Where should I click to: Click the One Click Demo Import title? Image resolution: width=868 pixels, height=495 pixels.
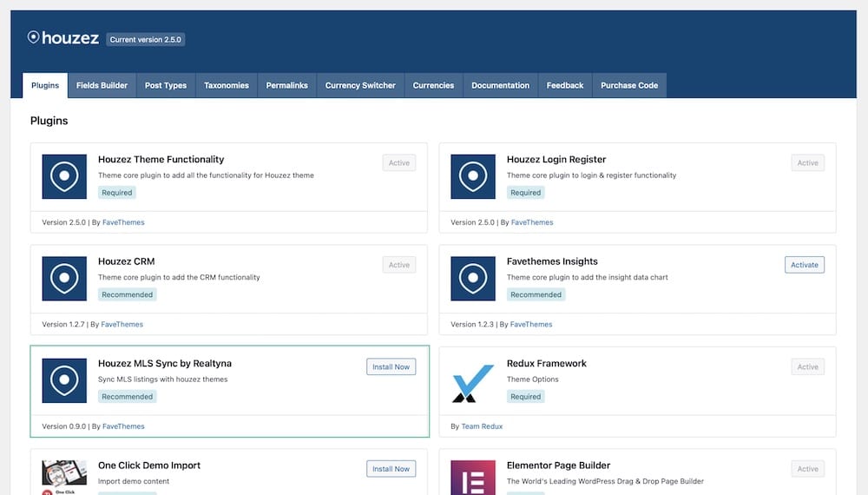(x=149, y=465)
